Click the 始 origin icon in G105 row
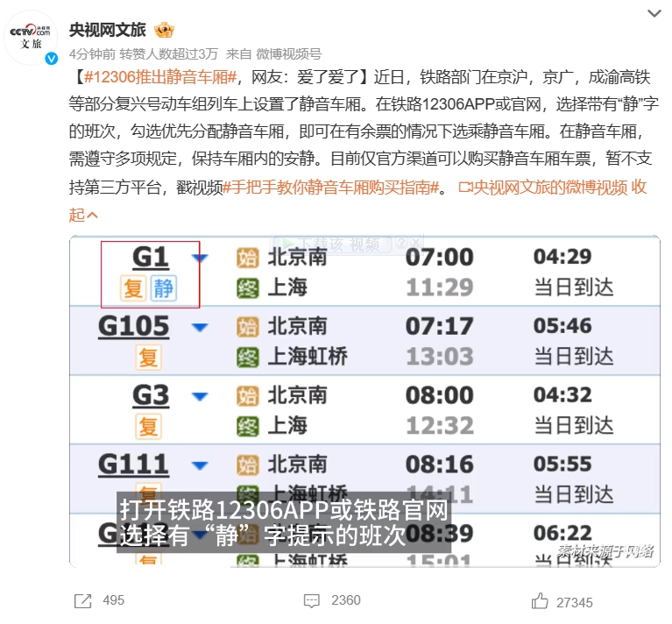Image resolution: width=672 pixels, height=624 pixels. [248, 328]
